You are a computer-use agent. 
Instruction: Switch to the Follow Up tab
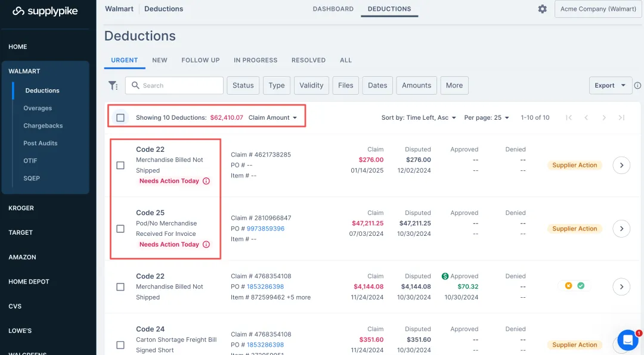pos(200,60)
